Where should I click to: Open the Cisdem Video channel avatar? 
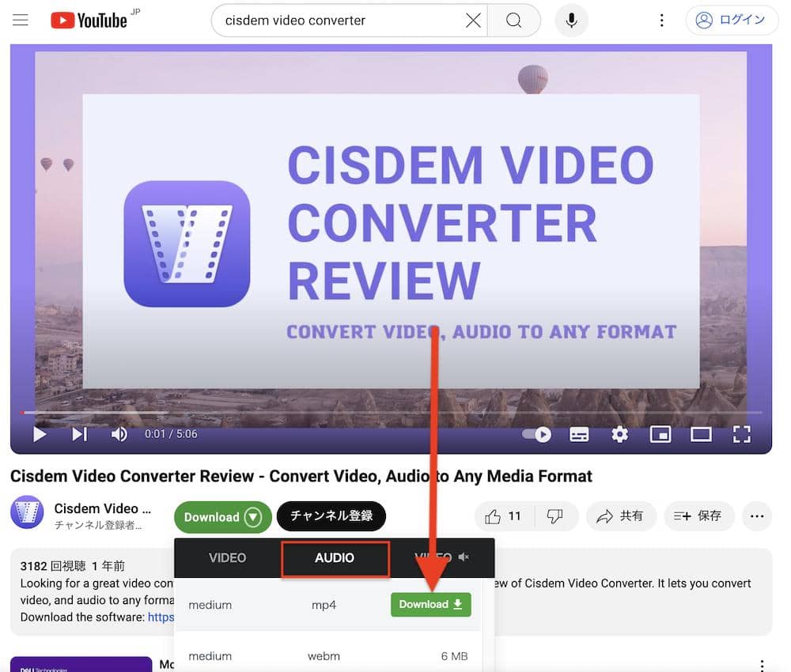click(x=27, y=512)
